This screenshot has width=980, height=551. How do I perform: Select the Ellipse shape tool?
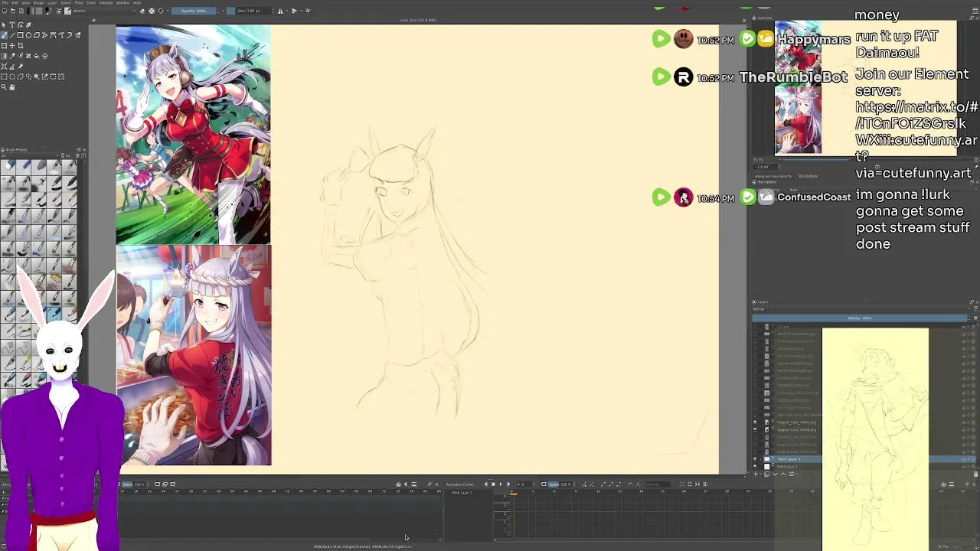point(28,35)
